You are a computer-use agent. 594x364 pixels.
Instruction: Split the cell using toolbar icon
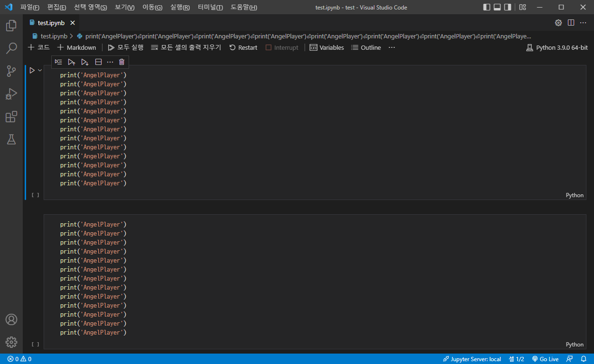[98, 62]
